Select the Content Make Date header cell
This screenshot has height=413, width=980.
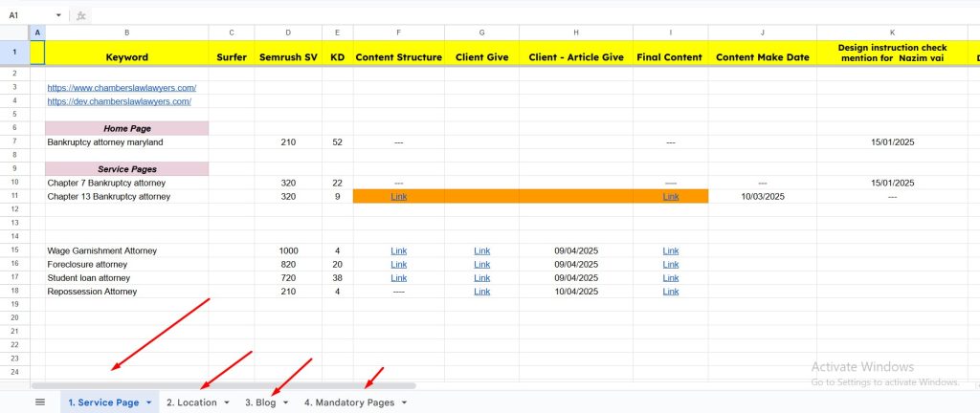click(x=763, y=53)
